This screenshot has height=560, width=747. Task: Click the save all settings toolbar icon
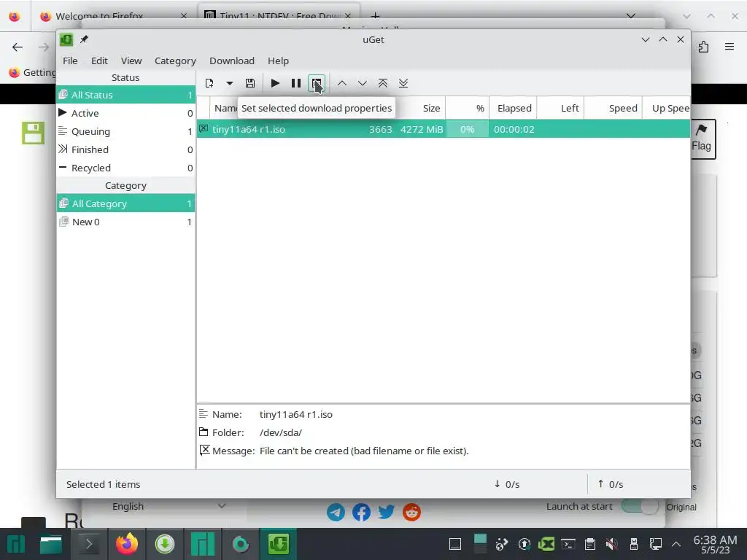250,83
